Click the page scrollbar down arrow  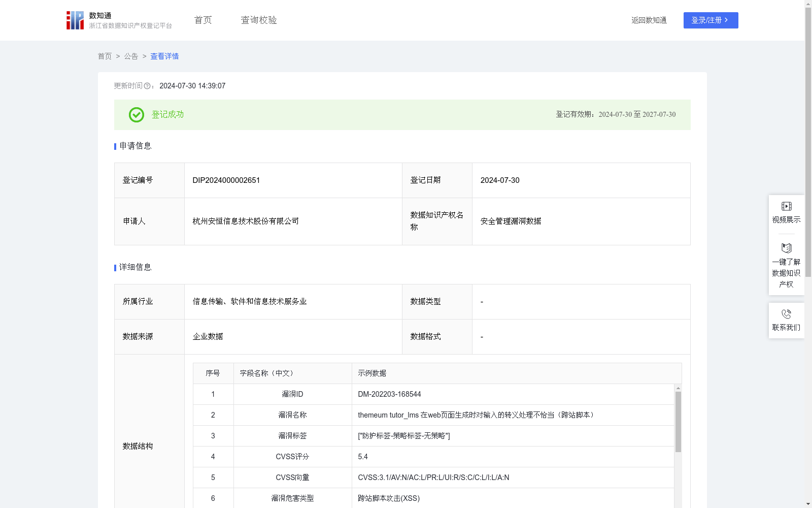pos(808,504)
